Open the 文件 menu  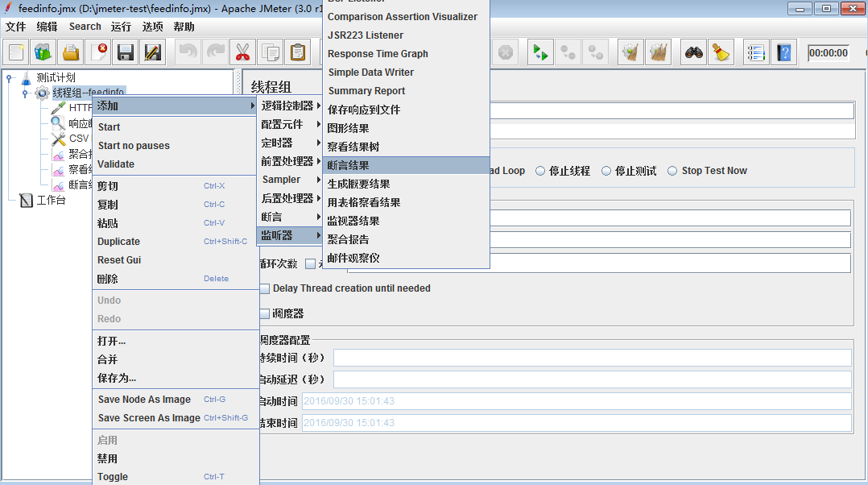tap(15, 27)
